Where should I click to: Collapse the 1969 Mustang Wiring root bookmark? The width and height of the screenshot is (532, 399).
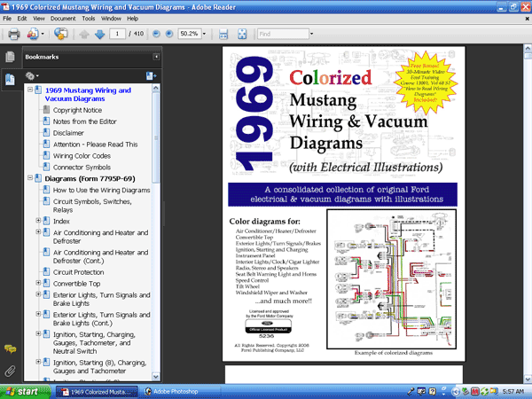click(30, 90)
